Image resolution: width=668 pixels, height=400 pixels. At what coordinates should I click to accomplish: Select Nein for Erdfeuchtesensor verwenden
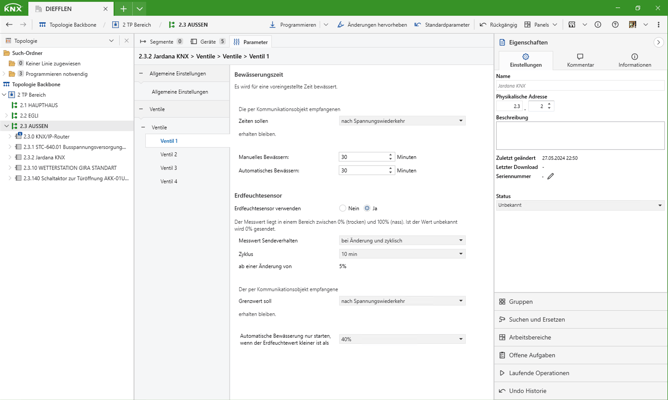click(342, 208)
